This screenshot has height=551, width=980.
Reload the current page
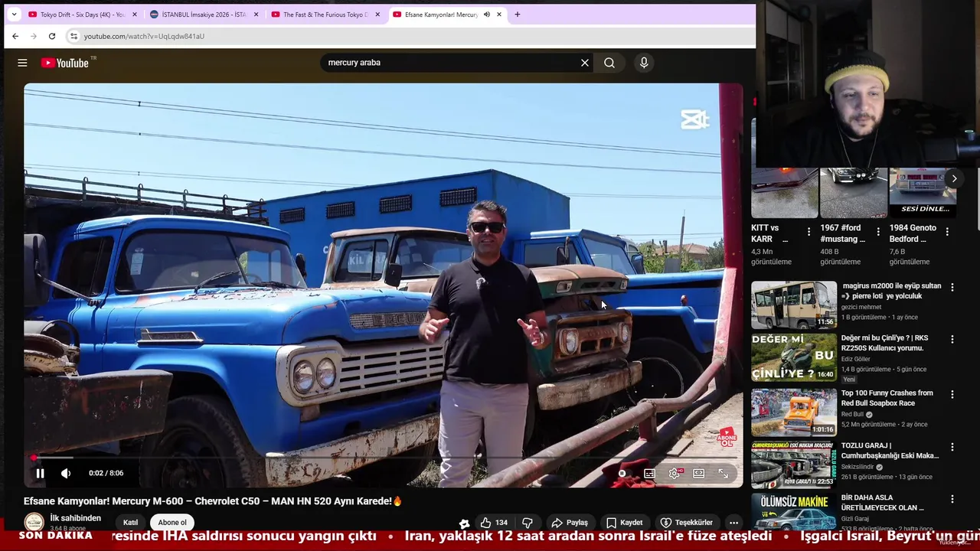point(52,36)
